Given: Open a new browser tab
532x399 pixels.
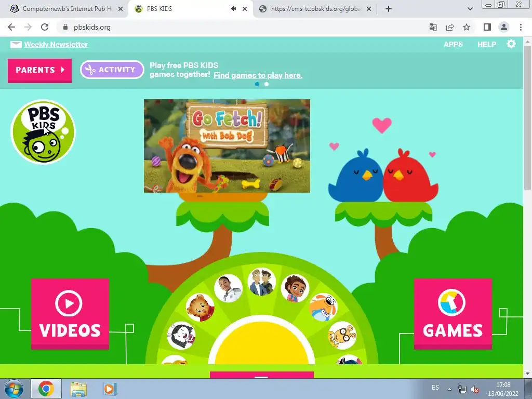Looking at the screenshot, I should click(389, 9).
